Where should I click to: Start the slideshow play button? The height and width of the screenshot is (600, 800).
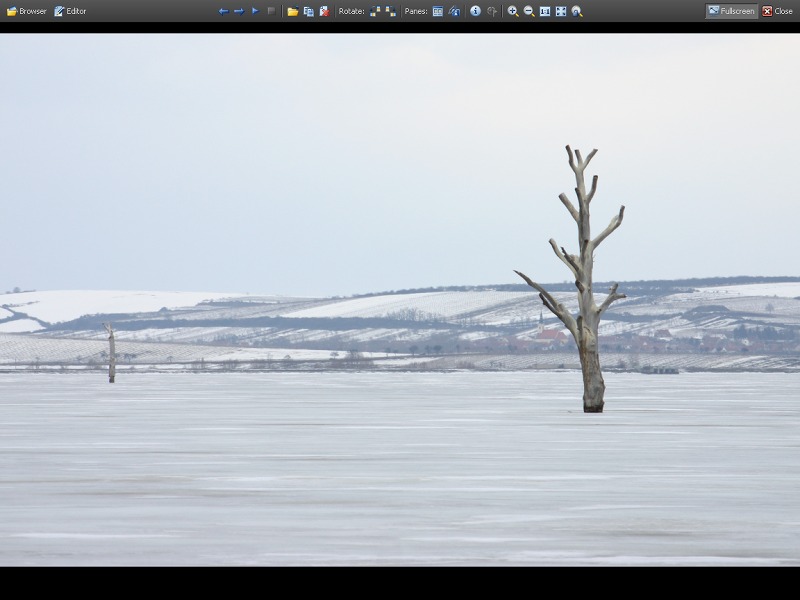click(255, 11)
